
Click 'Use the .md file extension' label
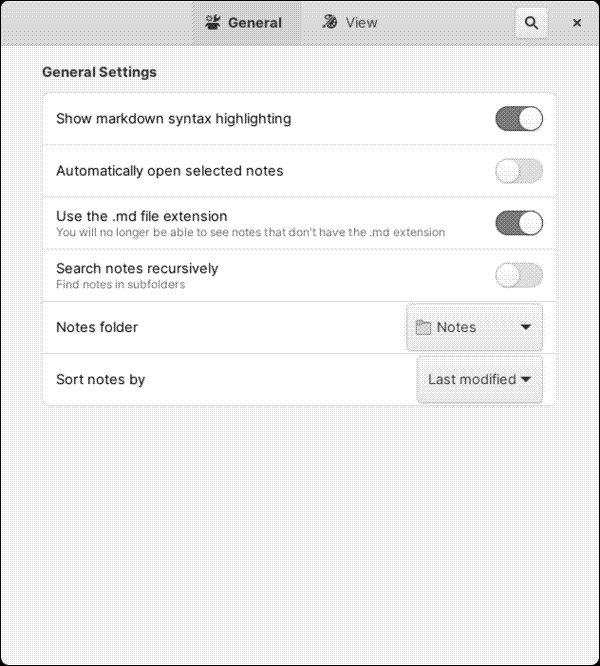point(141,216)
